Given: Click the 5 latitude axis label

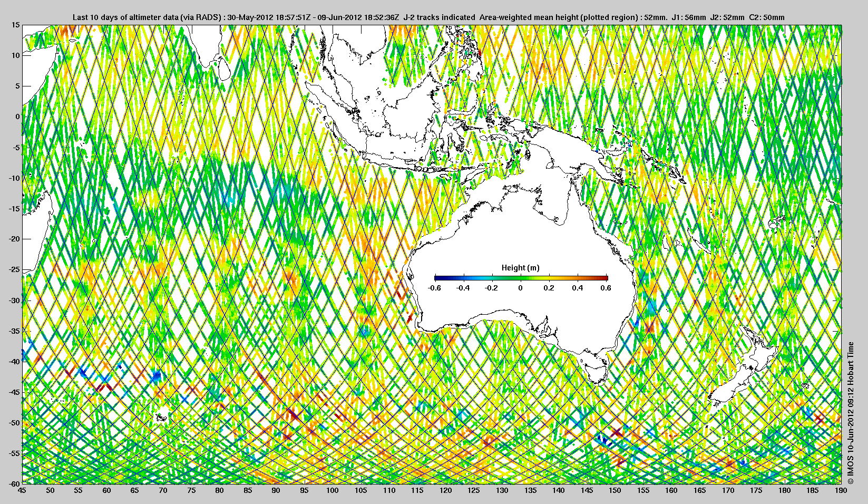Looking at the screenshot, I should point(17,86).
